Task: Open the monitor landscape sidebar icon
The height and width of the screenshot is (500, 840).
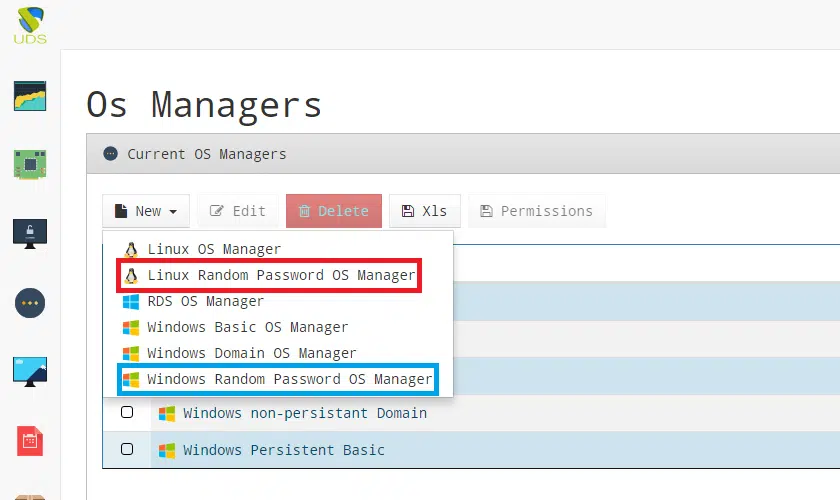Action: (30, 372)
